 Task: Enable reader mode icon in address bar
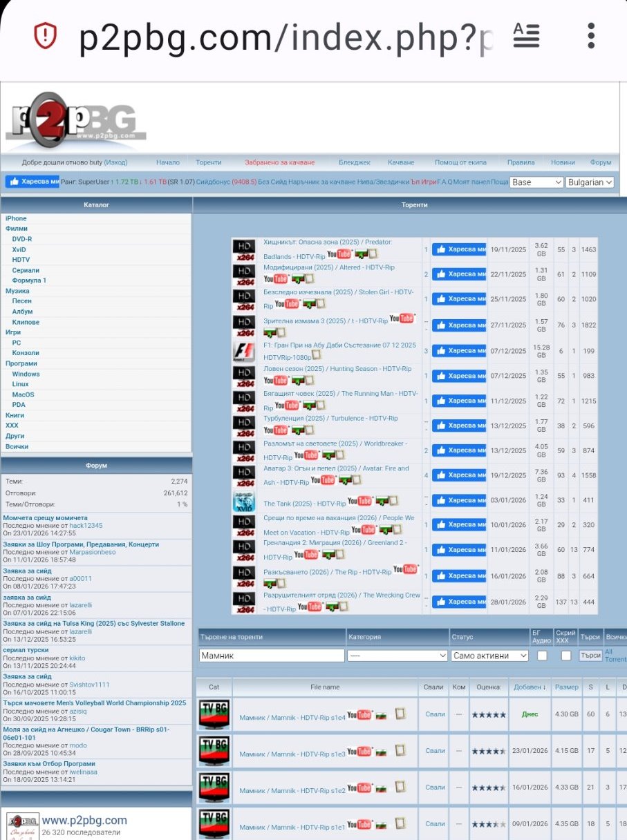tap(526, 35)
